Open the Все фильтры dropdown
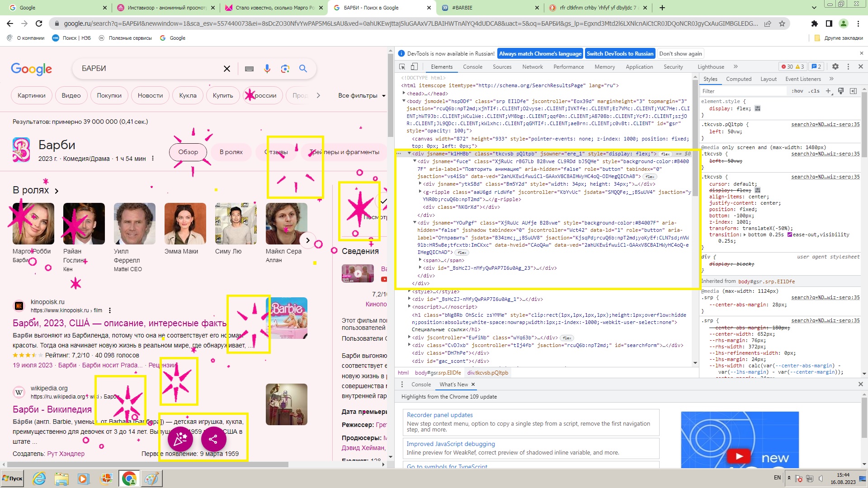Image resolution: width=868 pixels, height=488 pixels. [x=362, y=95]
